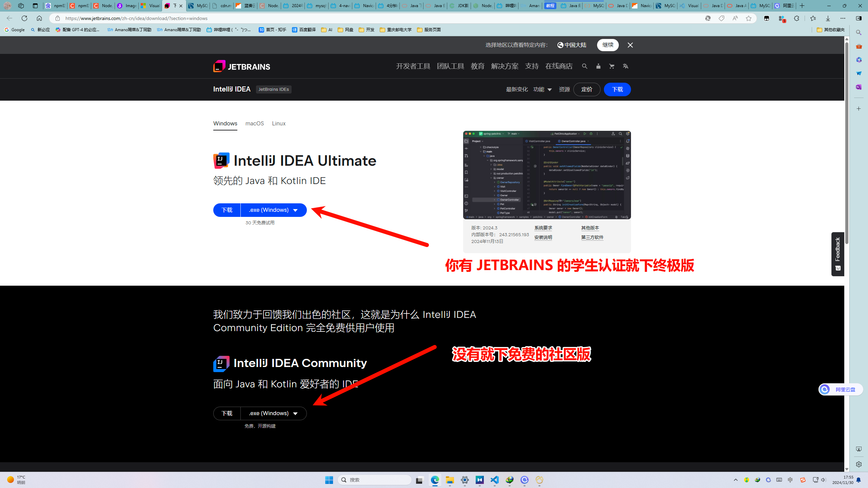Screen dimensions: 868x488
Task: Open browser Settings and more menu
Action: tap(843, 18)
